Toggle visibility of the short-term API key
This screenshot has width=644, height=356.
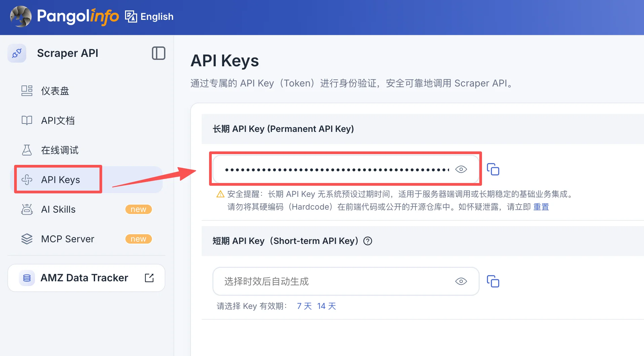[461, 281]
